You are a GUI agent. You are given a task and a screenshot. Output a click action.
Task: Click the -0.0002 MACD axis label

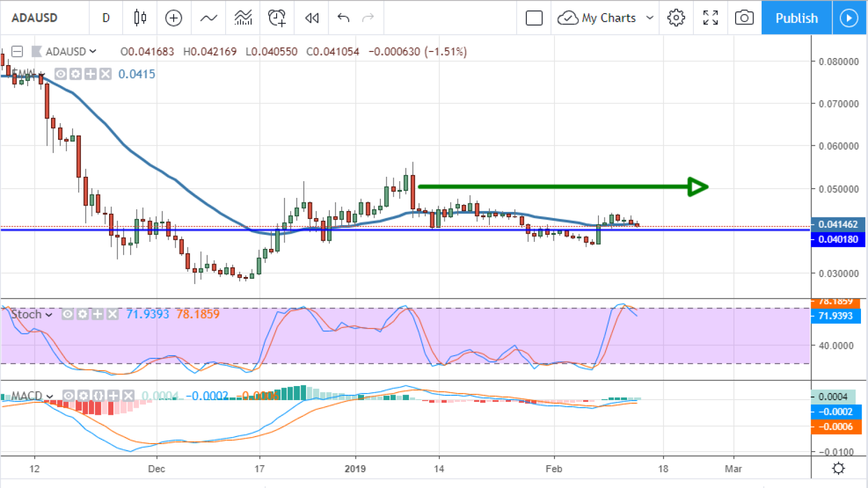835,412
